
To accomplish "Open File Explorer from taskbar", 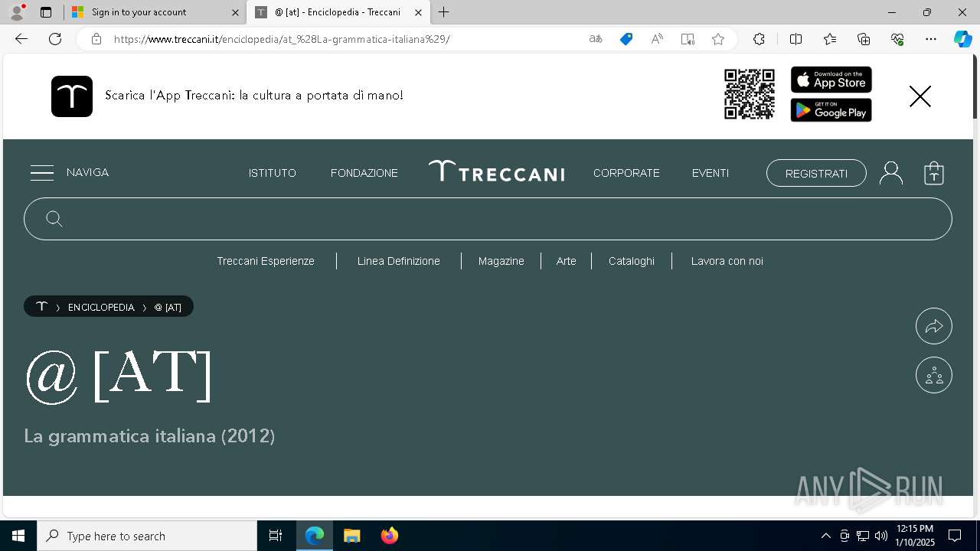I will click(352, 536).
